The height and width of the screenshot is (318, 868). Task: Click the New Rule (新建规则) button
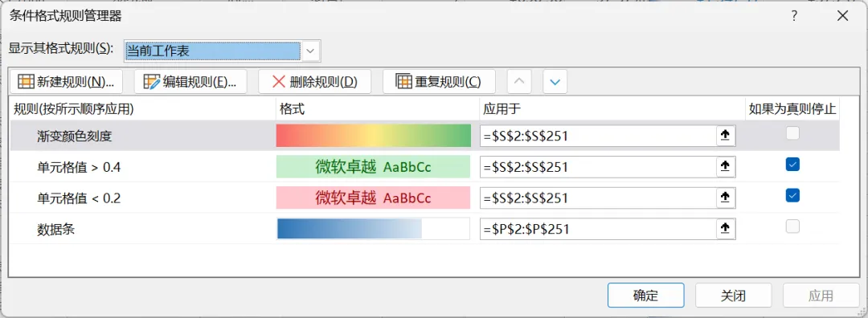[x=66, y=82]
